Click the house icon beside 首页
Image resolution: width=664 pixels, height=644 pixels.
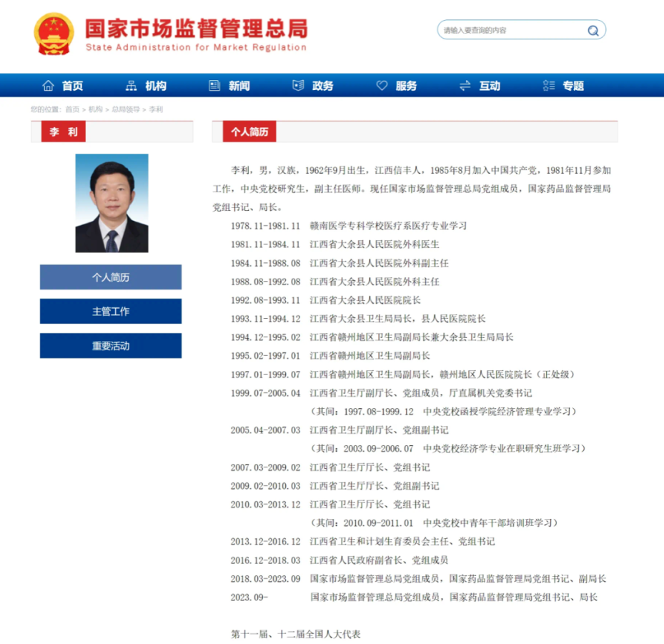point(48,86)
